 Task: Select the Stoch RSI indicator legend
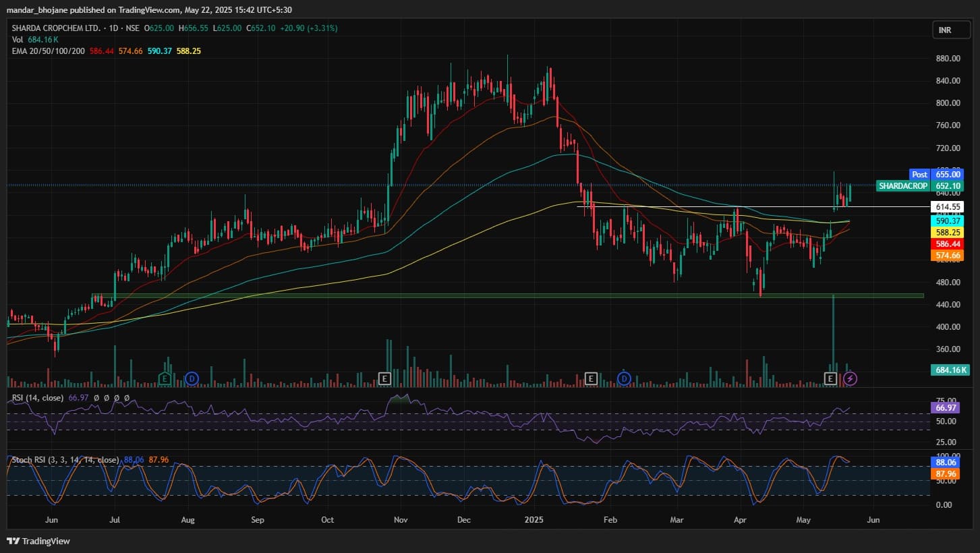(65, 460)
